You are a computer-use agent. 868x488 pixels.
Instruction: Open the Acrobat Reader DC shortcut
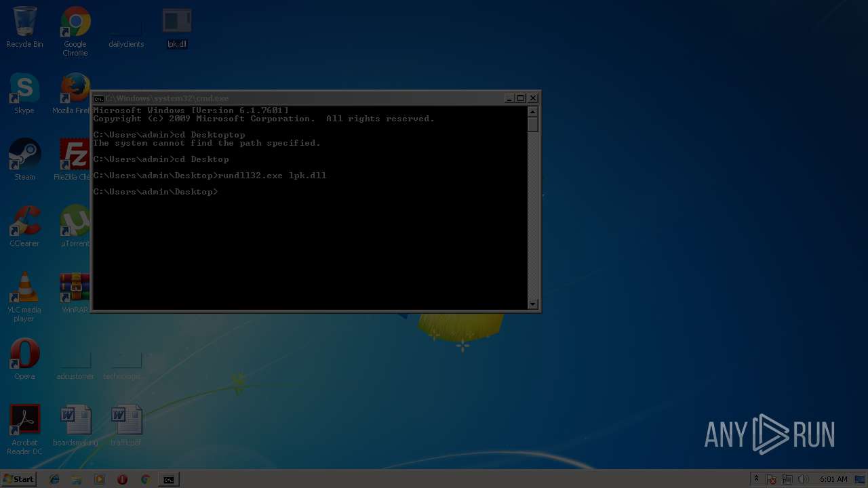24,430
